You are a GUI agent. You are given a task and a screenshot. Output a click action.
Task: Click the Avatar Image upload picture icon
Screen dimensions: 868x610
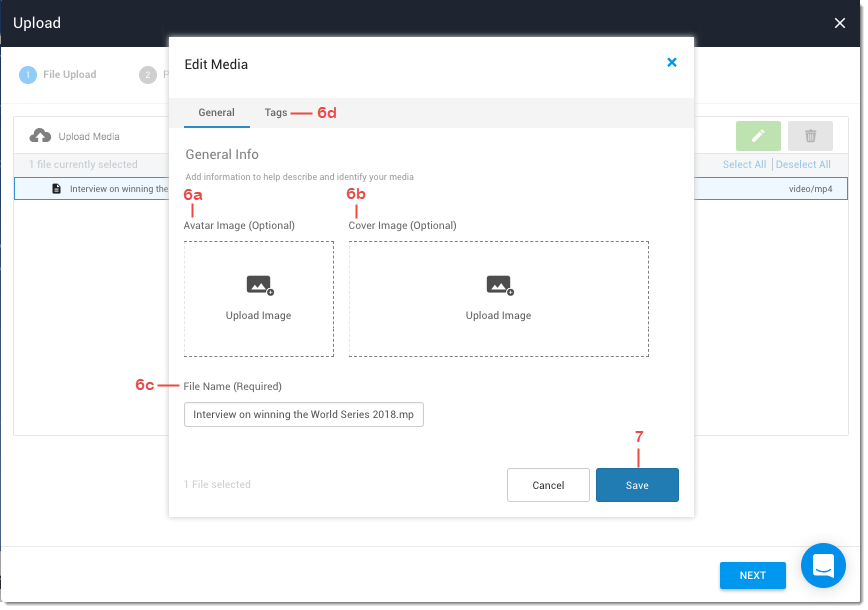(x=259, y=285)
